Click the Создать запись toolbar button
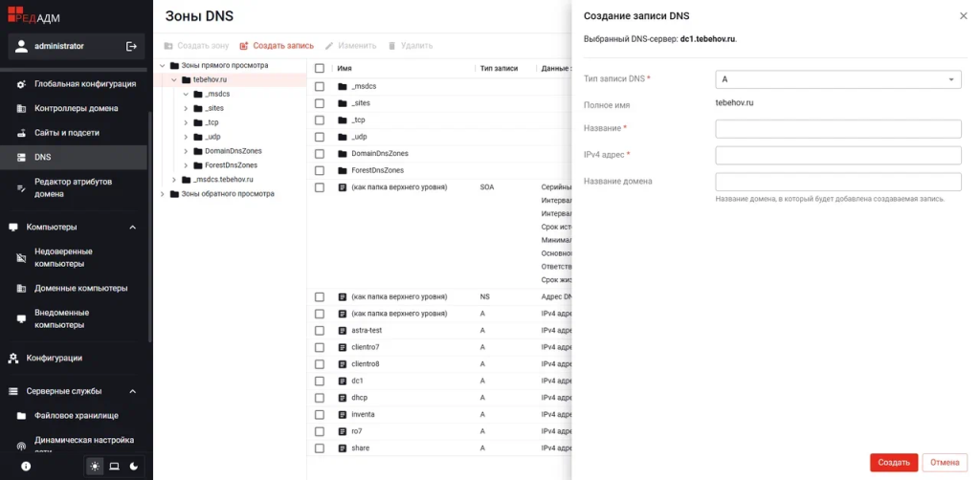 tap(277, 46)
